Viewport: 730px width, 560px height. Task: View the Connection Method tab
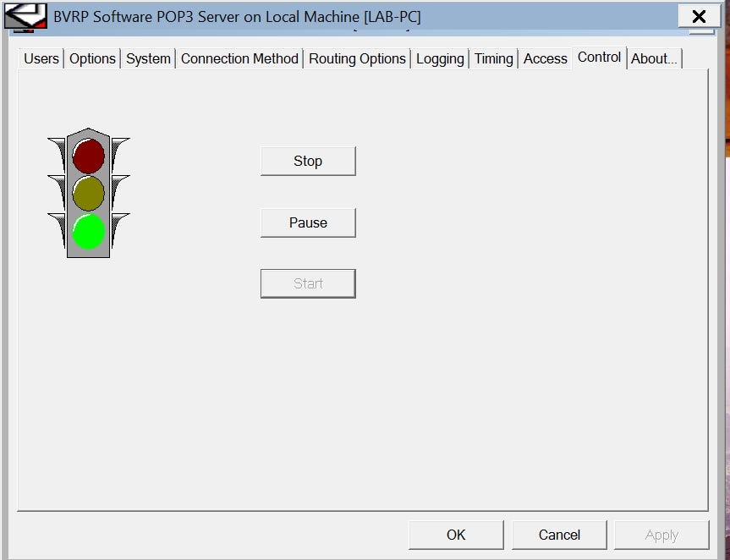(239, 58)
